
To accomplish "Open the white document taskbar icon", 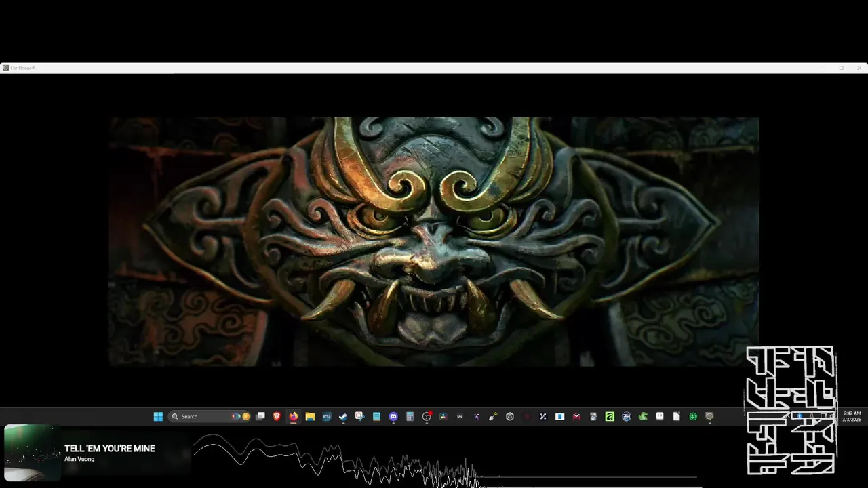I will point(676,416).
